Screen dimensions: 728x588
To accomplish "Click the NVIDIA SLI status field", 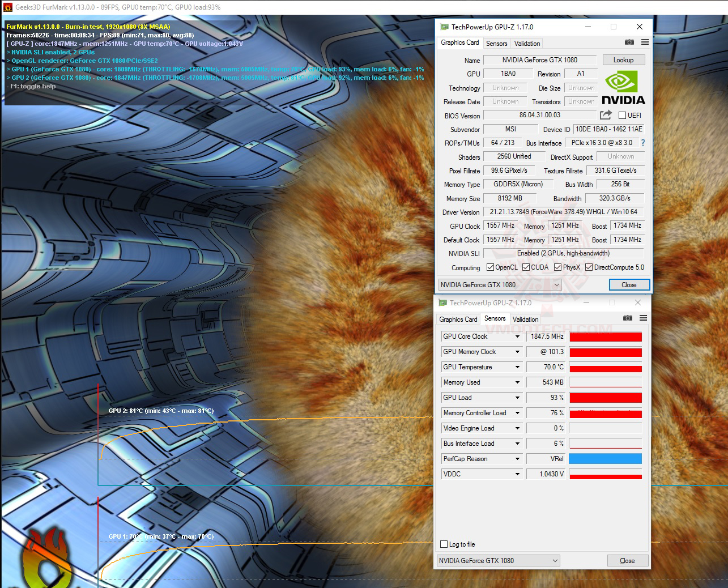I will (x=564, y=253).
